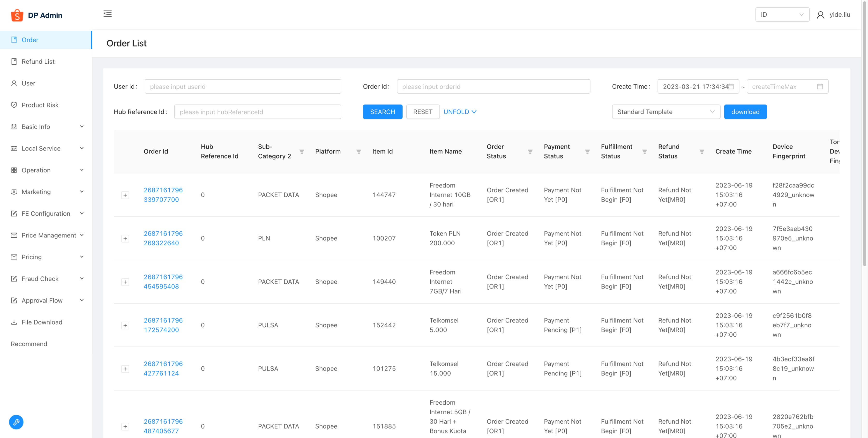
Task: Click the Sub-Category 2 filter icon
Action: (302, 152)
